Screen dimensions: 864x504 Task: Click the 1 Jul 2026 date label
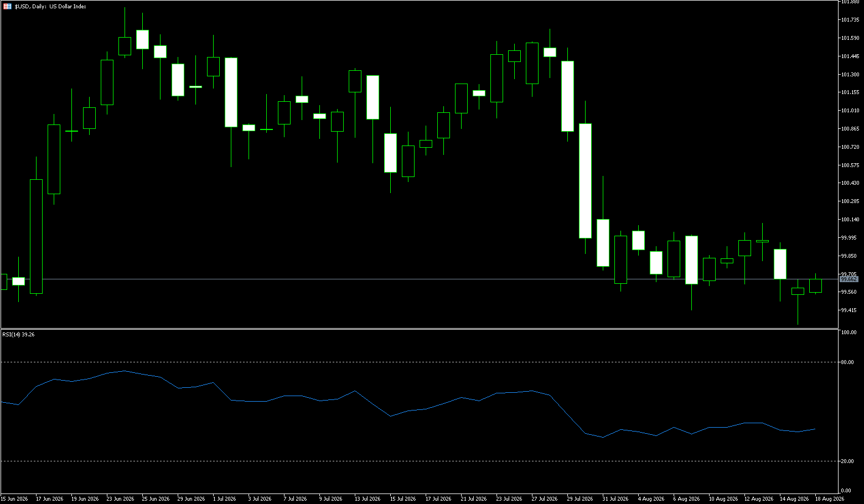(x=224, y=499)
